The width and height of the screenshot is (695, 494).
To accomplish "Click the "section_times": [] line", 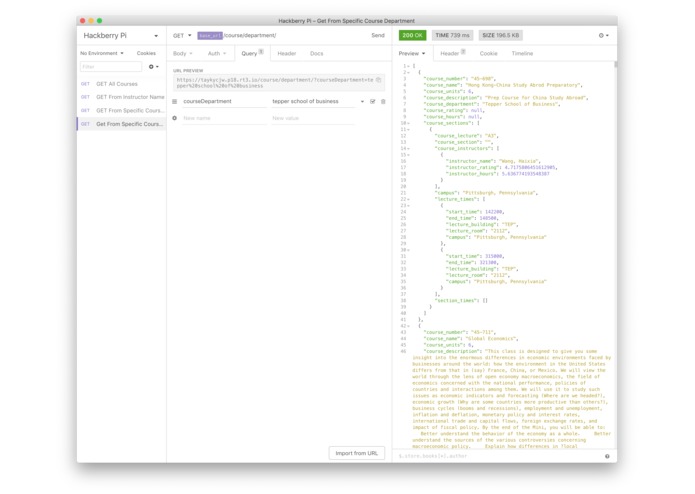I will coord(461,300).
